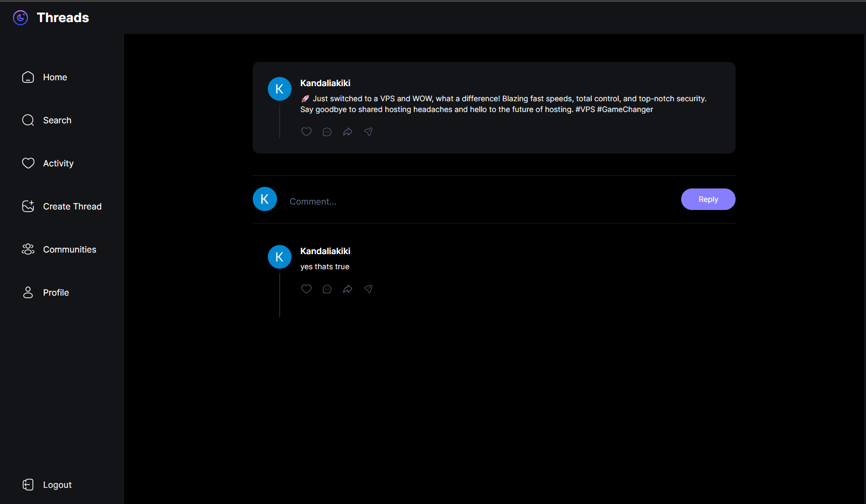Open the Activity feed

(x=58, y=163)
